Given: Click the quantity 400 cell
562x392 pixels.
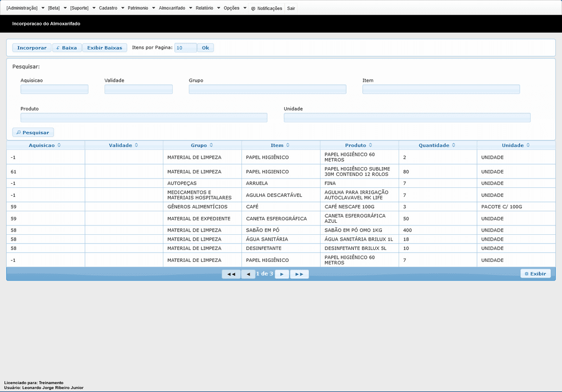Looking at the screenshot, I should point(438,230).
